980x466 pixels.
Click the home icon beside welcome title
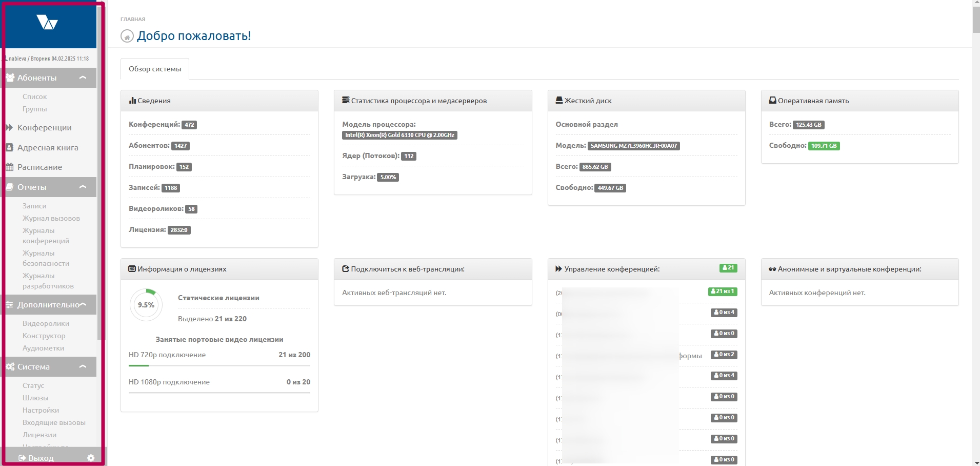(127, 36)
